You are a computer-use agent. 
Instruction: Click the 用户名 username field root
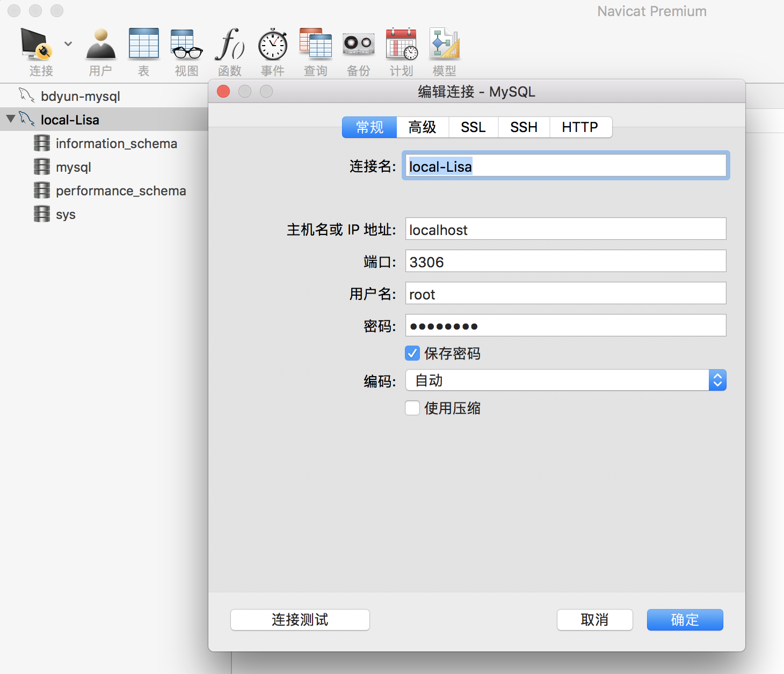point(565,294)
